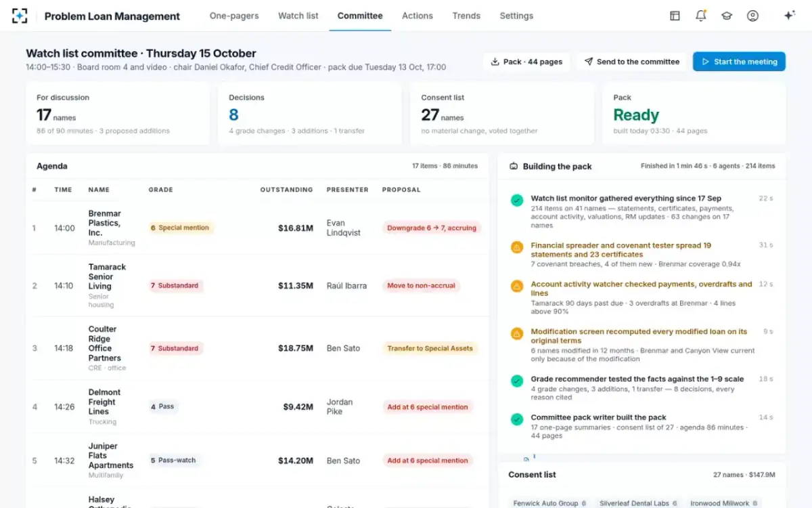
Task: Switch to the Watch list tab
Action: pos(298,16)
